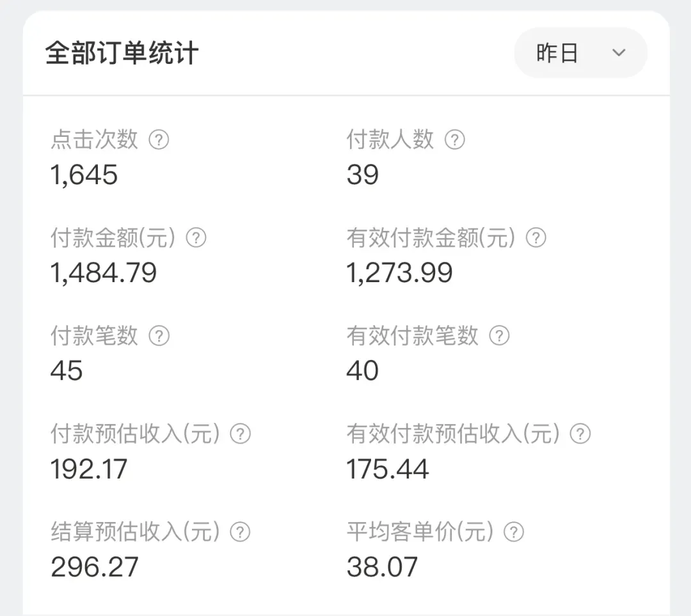Open help icon for 结算预估收入(元)
Image resolution: width=691 pixels, height=616 pixels.
[x=240, y=532]
